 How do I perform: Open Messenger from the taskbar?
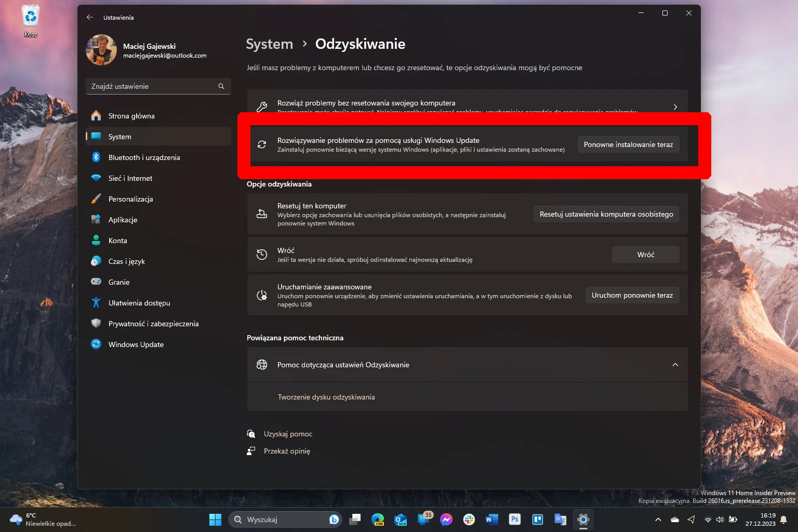coord(446,520)
